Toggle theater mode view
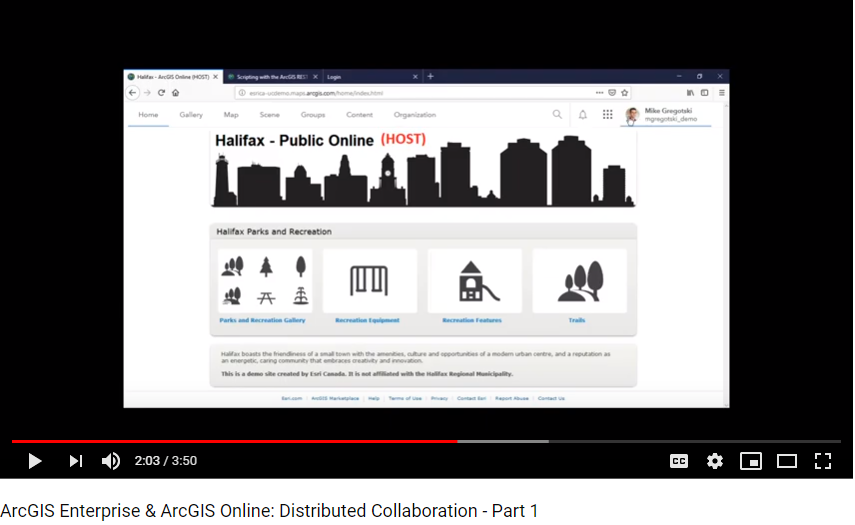The width and height of the screenshot is (855, 525). [x=787, y=461]
